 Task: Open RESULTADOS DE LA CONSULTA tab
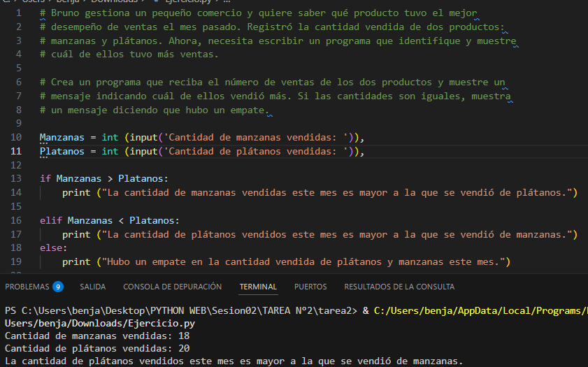(399, 287)
